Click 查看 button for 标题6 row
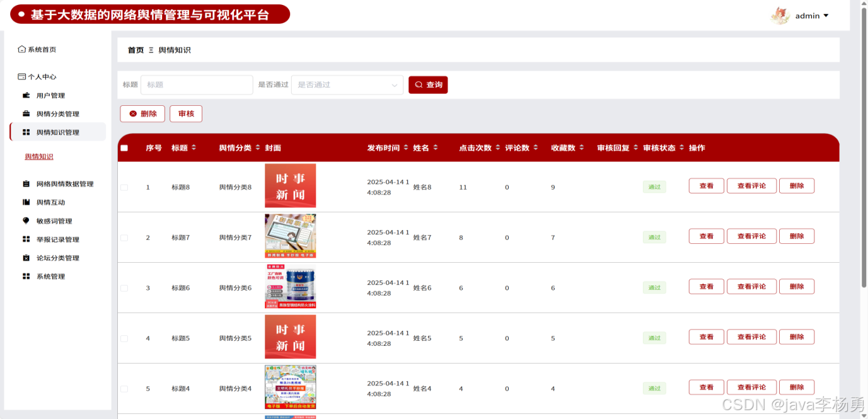The width and height of the screenshot is (868, 419). click(707, 287)
